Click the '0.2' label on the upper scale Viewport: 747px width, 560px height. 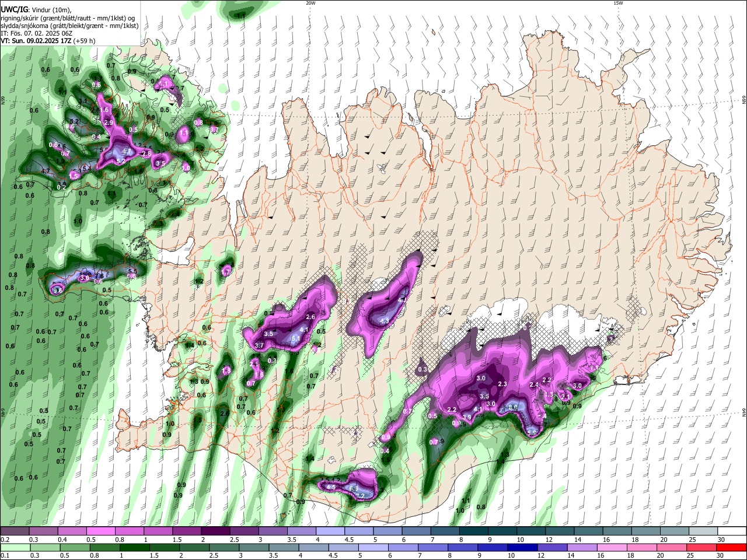[x=5, y=540]
